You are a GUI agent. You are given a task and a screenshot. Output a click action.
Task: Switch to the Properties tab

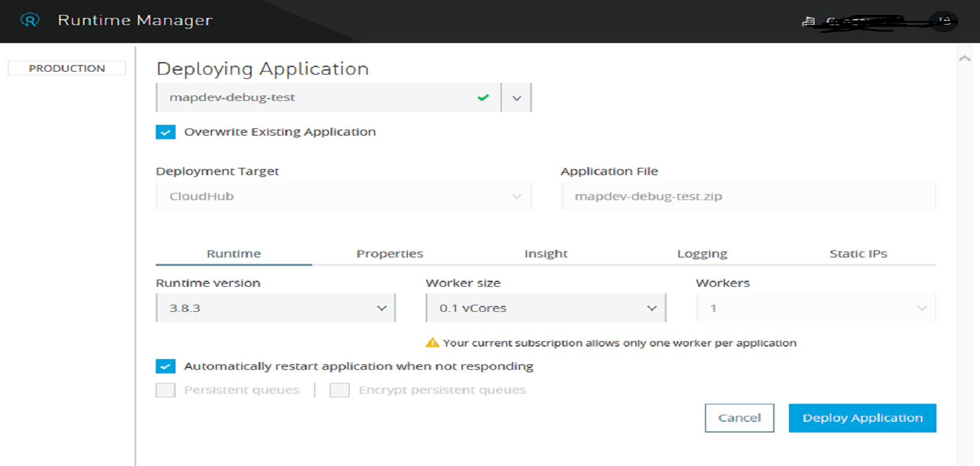[x=389, y=254]
